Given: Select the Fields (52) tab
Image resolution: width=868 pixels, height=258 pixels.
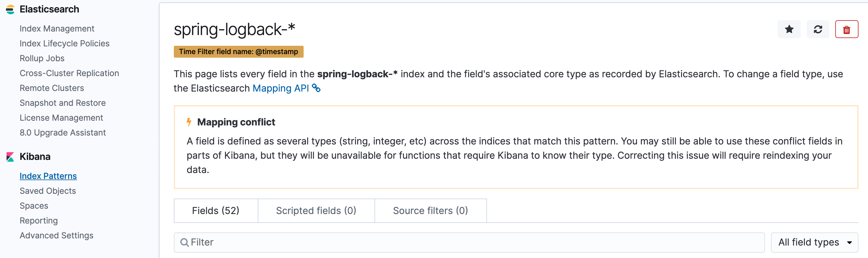Looking at the screenshot, I should pyautogui.click(x=215, y=210).
